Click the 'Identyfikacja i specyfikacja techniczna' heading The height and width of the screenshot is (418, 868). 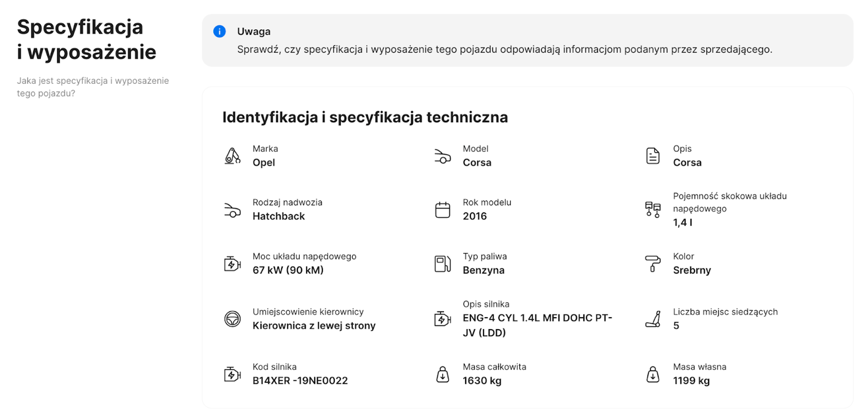pyautogui.click(x=365, y=117)
